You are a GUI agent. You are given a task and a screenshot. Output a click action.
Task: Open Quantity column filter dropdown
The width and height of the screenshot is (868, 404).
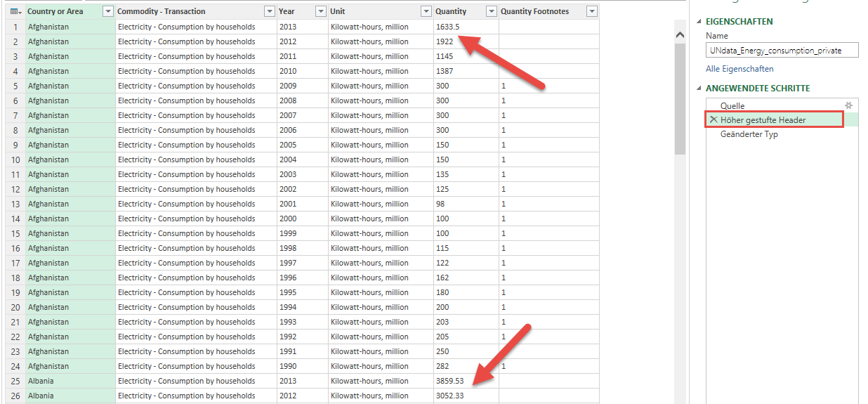[x=491, y=11]
